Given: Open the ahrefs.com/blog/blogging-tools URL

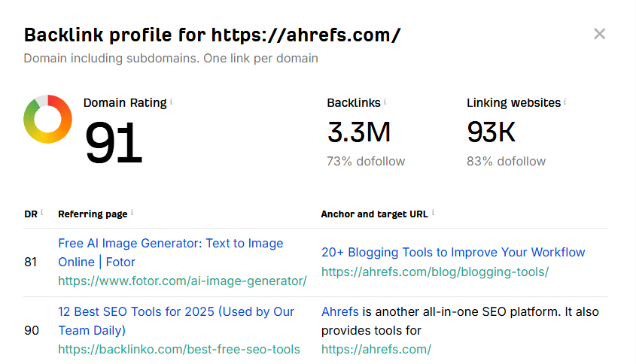Looking at the screenshot, I should coord(435,271).
